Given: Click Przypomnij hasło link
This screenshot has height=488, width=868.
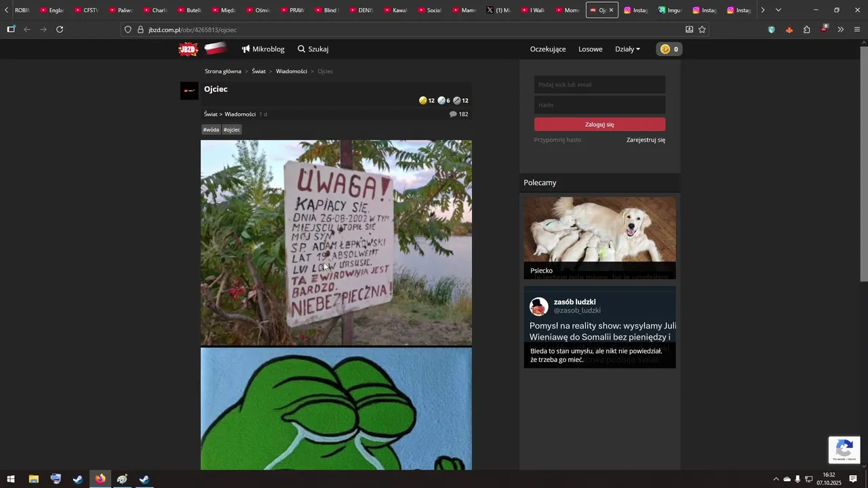Looking at the screenshot, I should (x=557, y=140).
